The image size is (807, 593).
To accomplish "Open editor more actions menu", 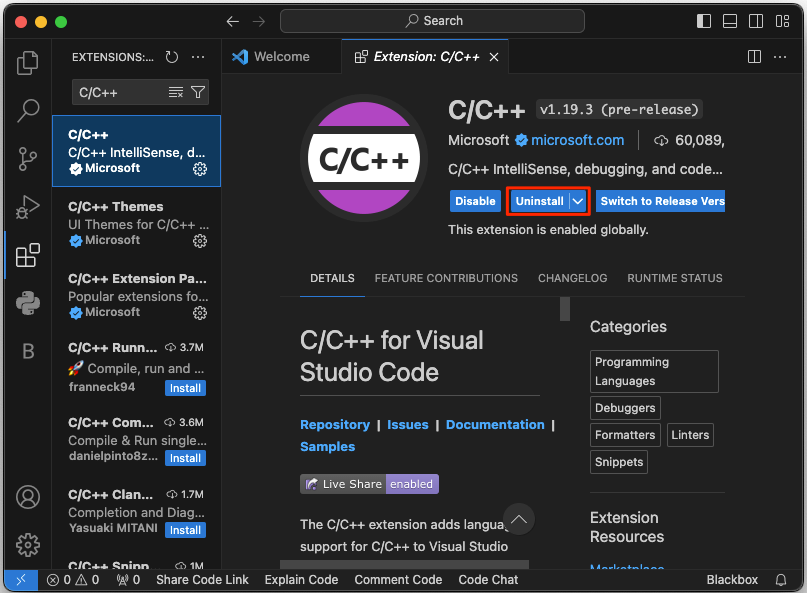I will (x=780, y=57).
